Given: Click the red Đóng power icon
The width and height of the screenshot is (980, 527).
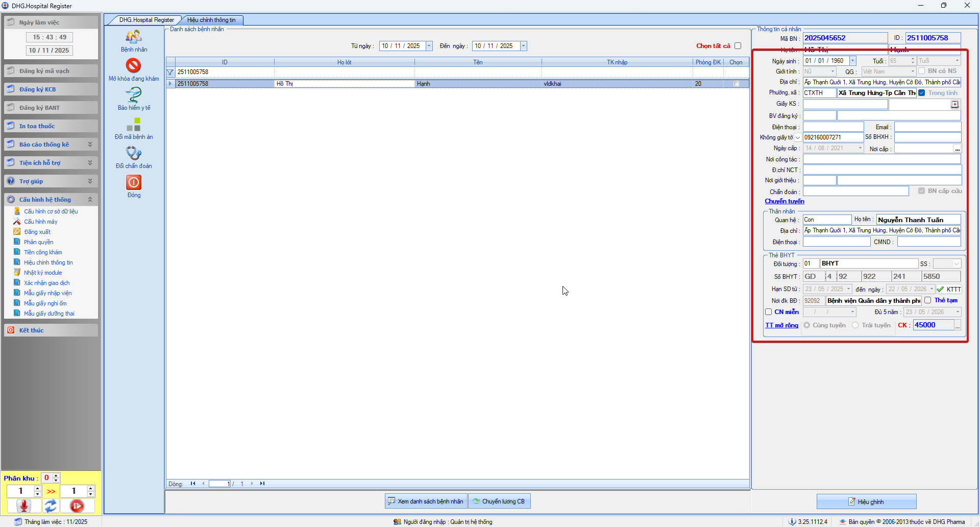Looking at the screenshot, I should [x=134, y=182].
